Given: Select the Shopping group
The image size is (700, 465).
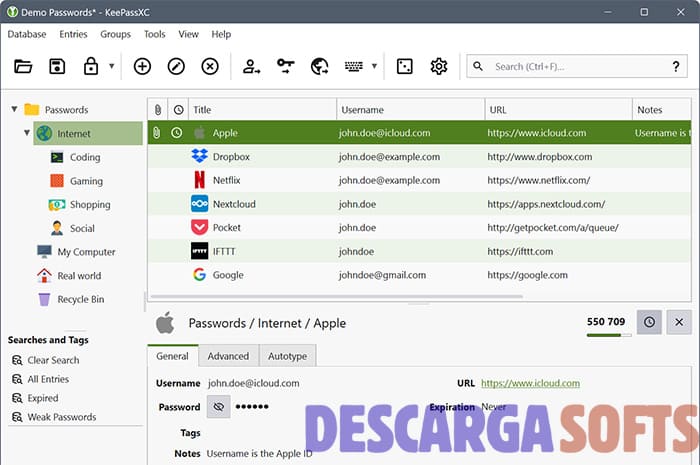Looking at the screenshot, I should click(90, 205).
